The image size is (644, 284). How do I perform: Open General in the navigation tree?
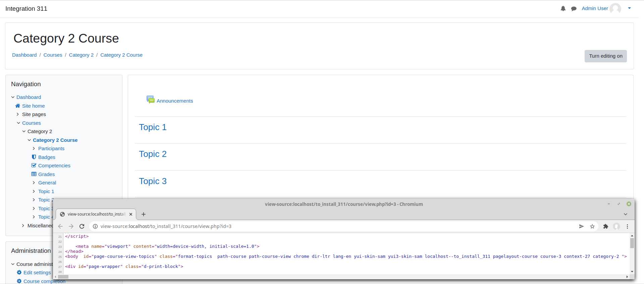47,183
